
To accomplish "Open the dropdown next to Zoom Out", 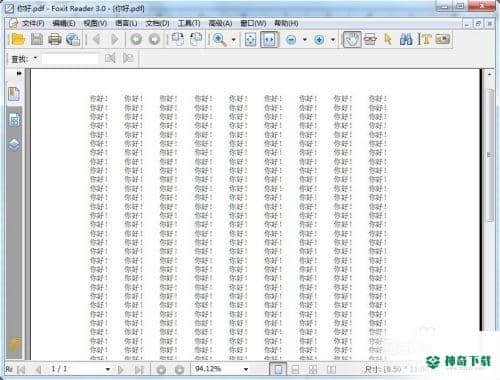I will pos(305,40).
